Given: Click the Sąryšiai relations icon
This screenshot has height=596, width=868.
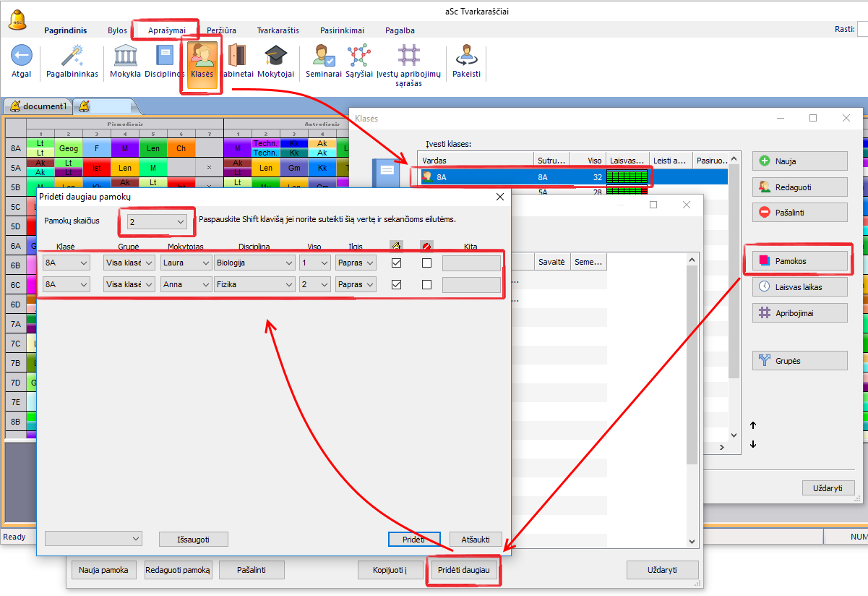Looking at the screenshot, I should (358, 56).
